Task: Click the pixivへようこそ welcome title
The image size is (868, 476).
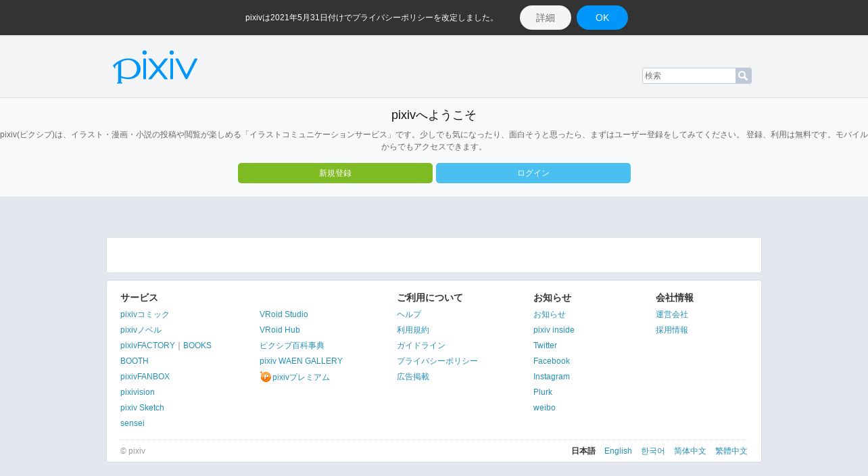Action: [434, 115]
